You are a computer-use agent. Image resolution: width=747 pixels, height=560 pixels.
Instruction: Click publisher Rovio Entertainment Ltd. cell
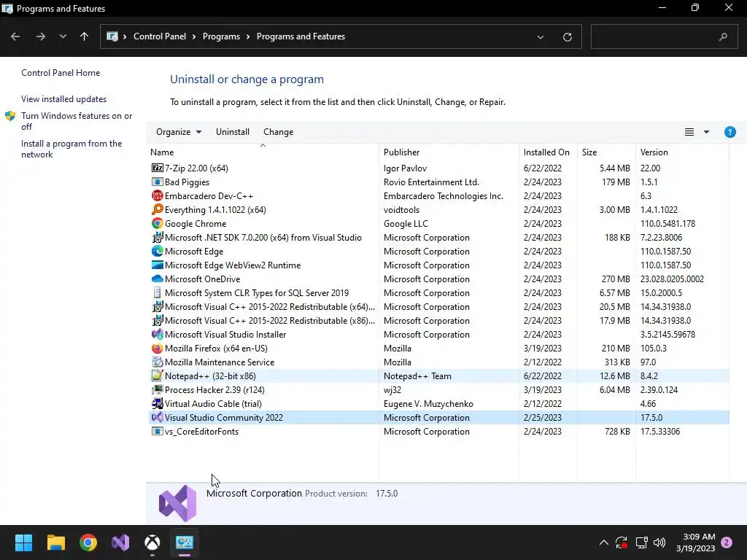[431, 182]
